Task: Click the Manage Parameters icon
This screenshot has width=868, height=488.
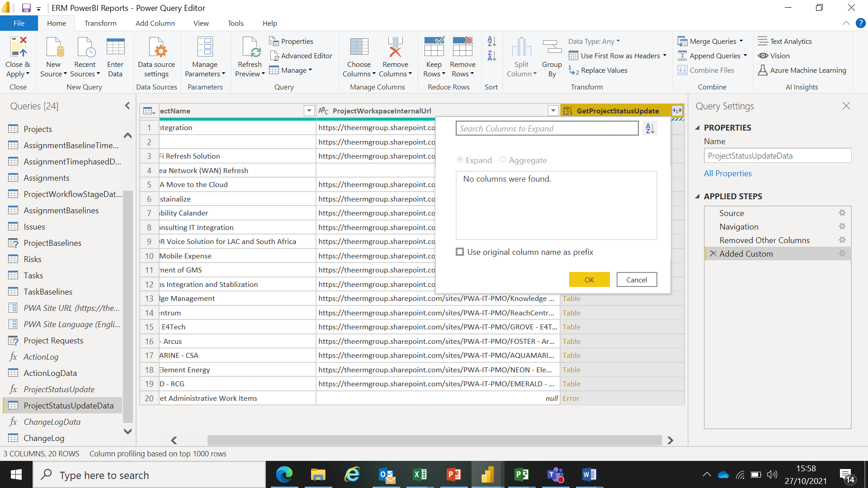Action: coord(205,47)
